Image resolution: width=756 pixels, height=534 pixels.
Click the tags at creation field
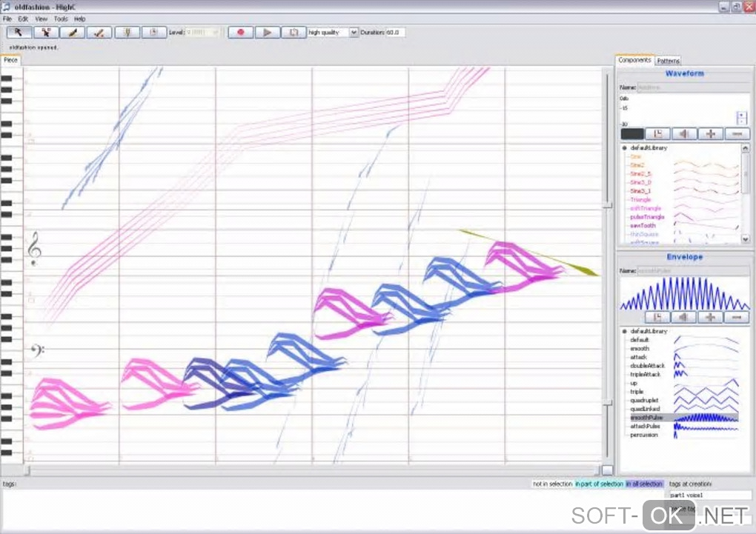coord(710,495)
